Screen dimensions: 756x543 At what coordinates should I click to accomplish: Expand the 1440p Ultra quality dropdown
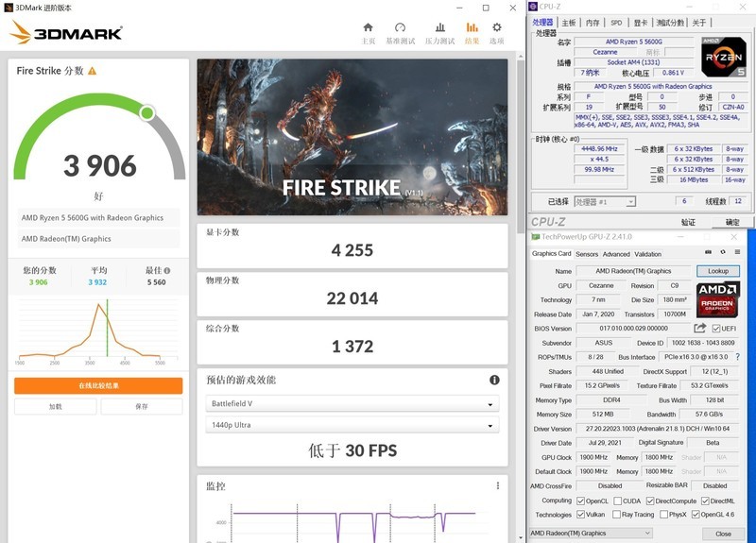(352, 425)
